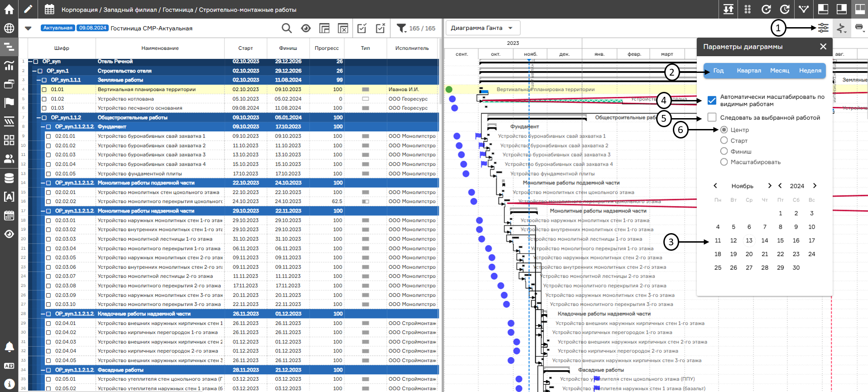Select the 'Финиш' radio option

(x=724, y=151)
